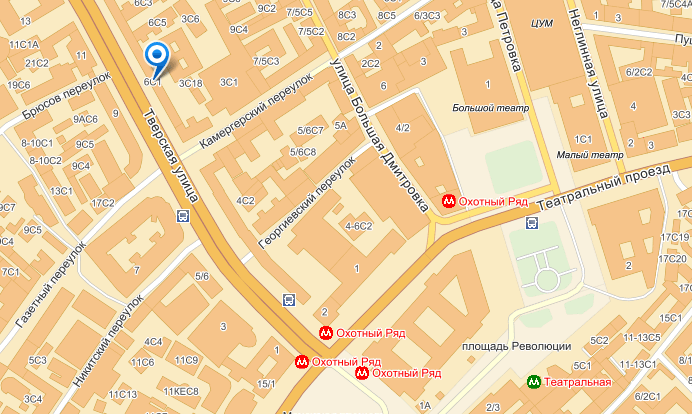Click the green Театральная metro station icon
Viewport: 692px width, 414px height.
click(x=534, y=382)
